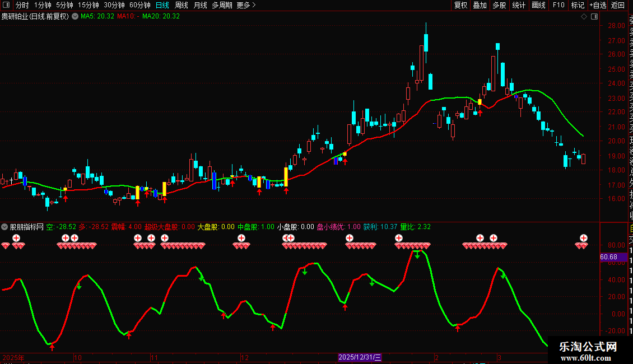Click the 中盘股: 1.00 value
633x364 pixels.
[256, 227]
